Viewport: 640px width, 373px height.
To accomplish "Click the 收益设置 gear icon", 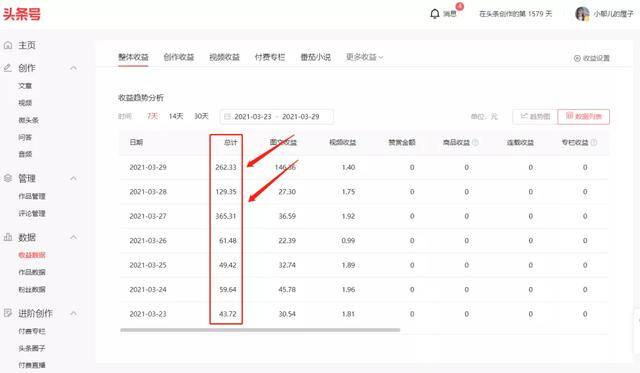I will 577,58.
